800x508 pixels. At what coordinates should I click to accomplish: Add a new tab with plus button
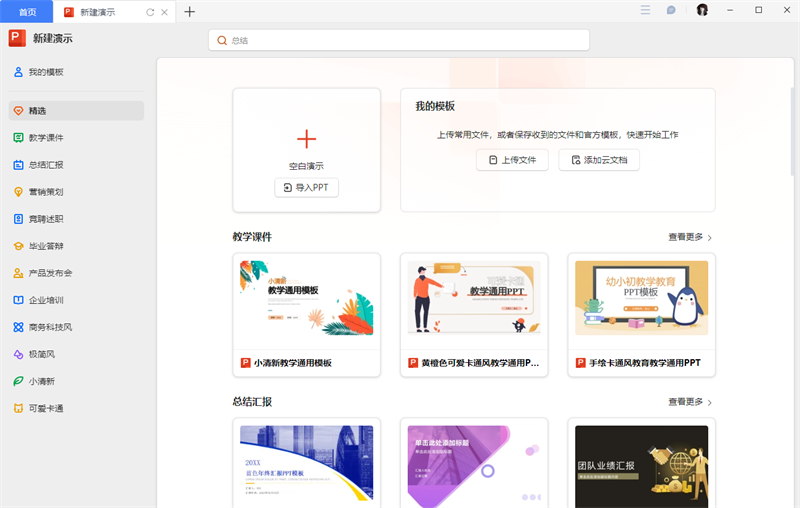point(190,12)
